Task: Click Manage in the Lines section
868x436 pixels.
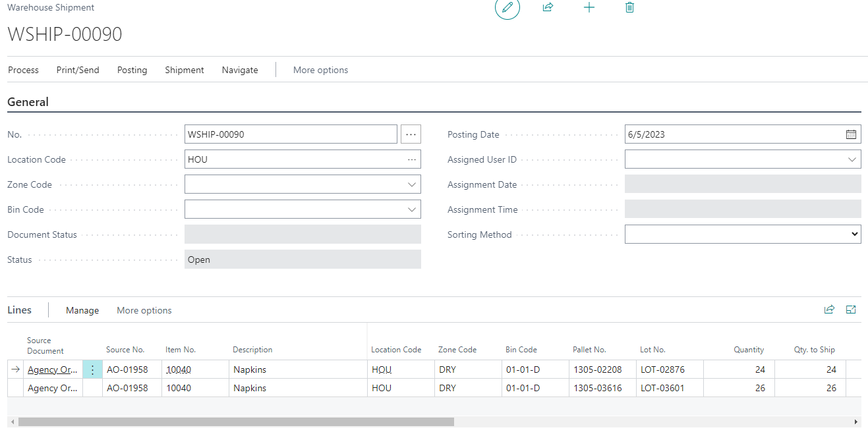Action: 82,310
